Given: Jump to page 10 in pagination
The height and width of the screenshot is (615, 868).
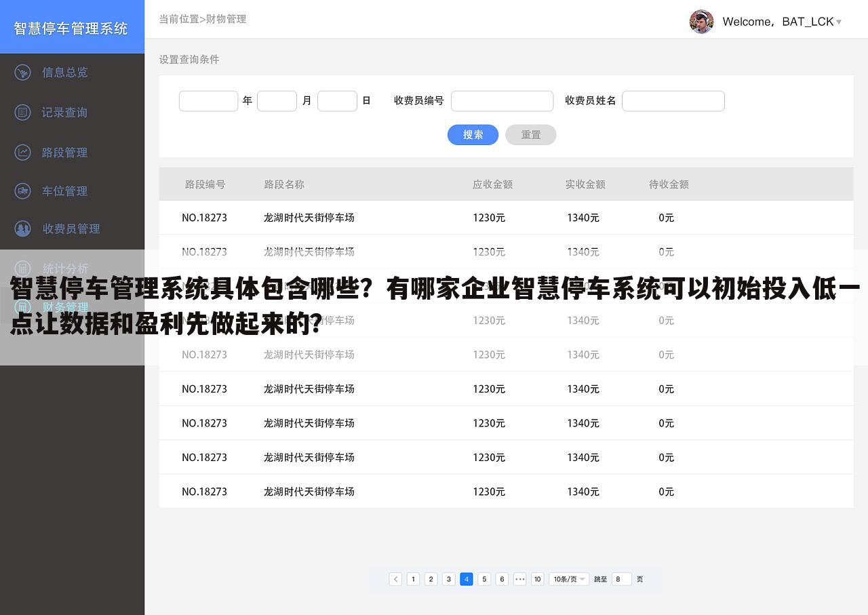Looking at the screenshot, I should point(538,579).
